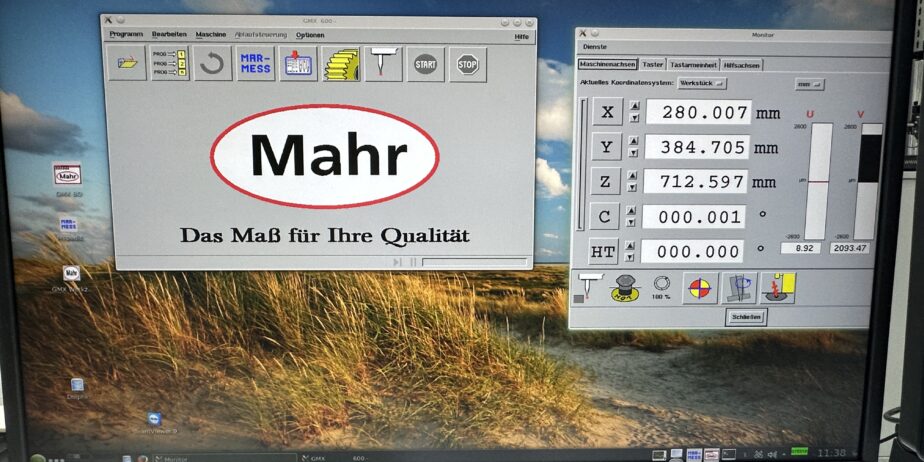This screenshot has height=462, width=924.
Task: Open the Hilfe menu
Action: tap(521, 36)
